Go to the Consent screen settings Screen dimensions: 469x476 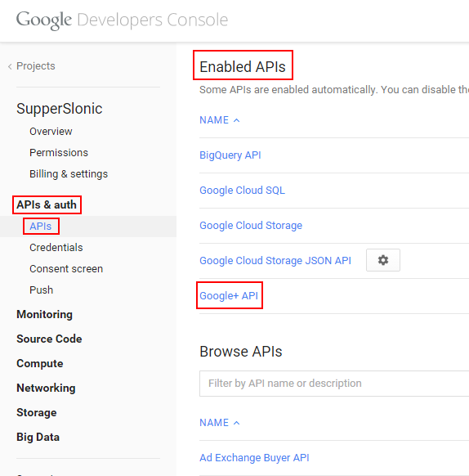tap(66, 268)
